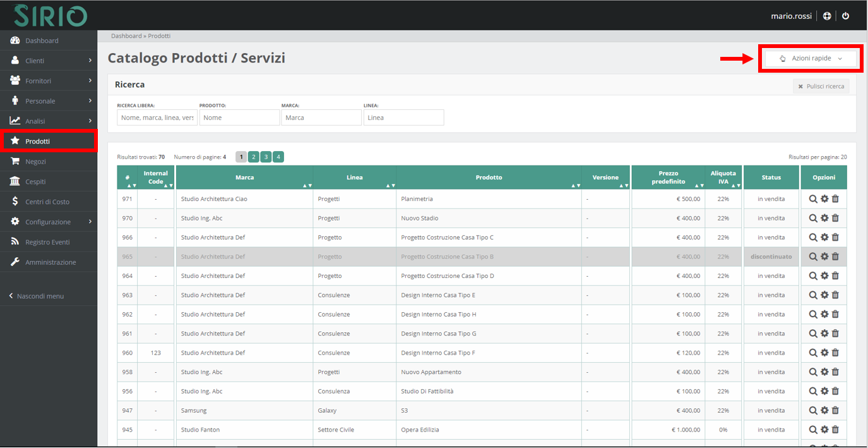
Task: Click the Ricerca libera input field
Action: click(x=157, y=118)
